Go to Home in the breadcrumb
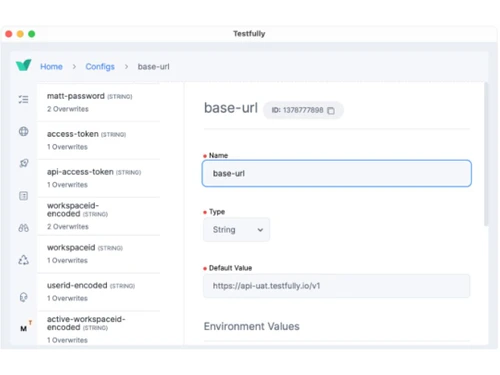This screenshot has width=500, height=375. (51, 67)
